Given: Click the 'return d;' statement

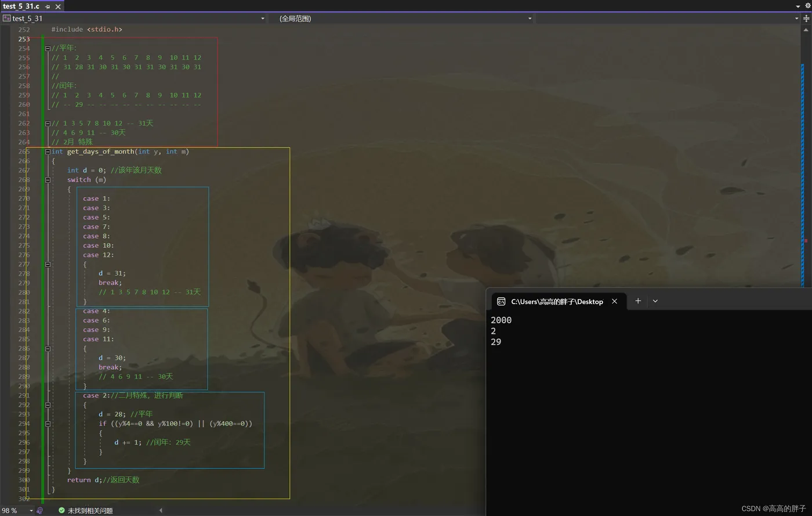Looking at the screenshot, I should coord(85,480).
